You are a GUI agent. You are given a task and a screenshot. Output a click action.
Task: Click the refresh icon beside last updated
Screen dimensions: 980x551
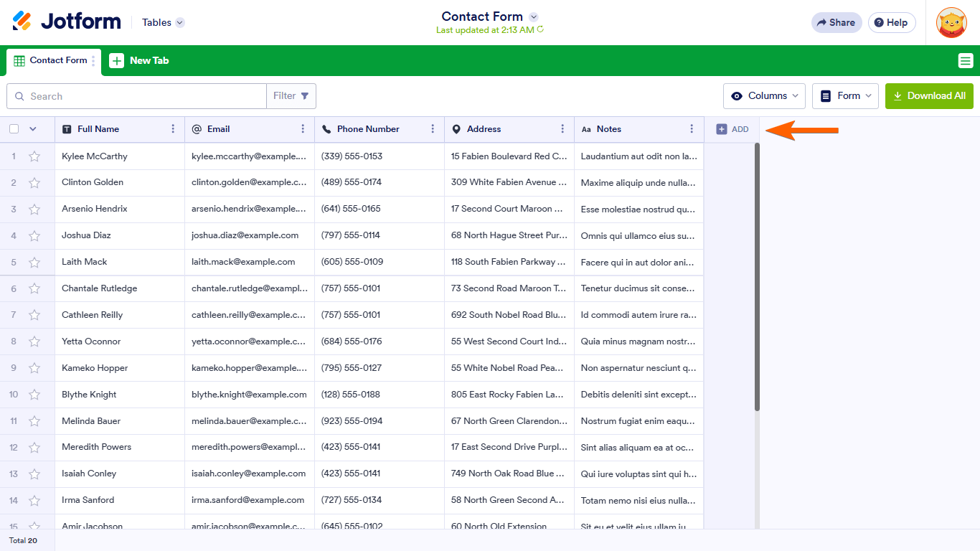click(x=540, y=30)
